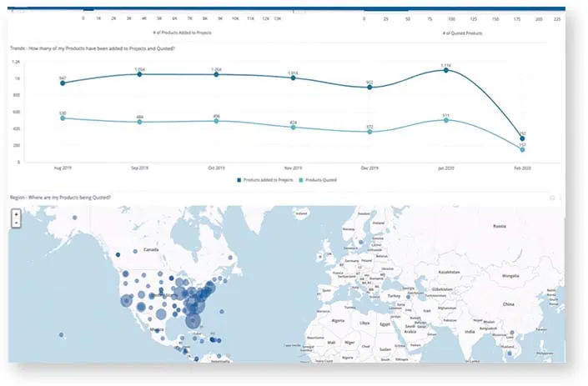Screen dimensions: 588x386
Task: Select the Nov 2019 light point labeled 424
Action: 294,128
